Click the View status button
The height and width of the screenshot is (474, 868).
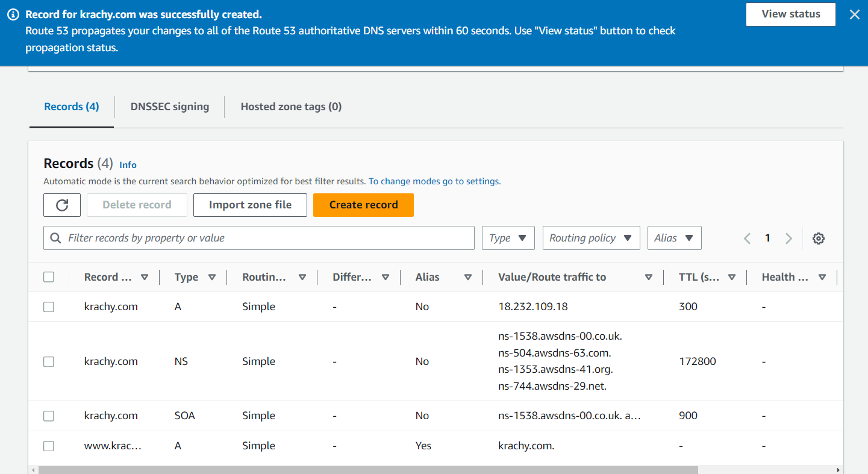coord(791,14)
